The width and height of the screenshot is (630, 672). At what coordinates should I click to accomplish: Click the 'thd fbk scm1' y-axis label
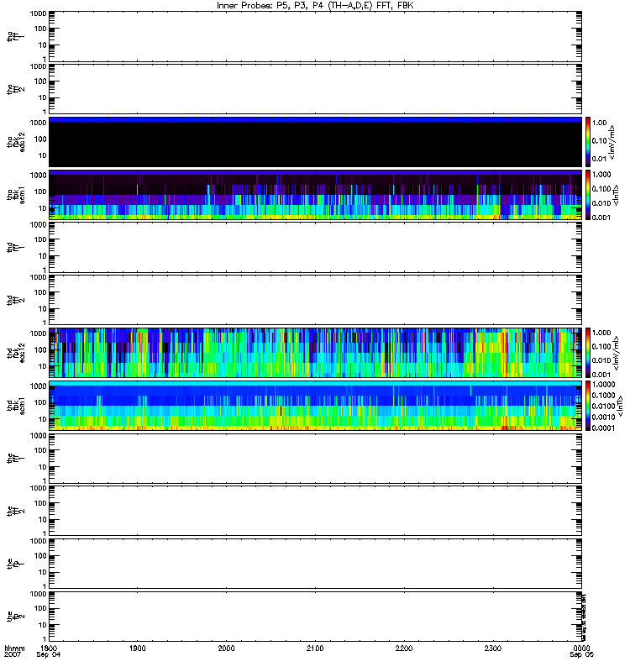point(16,406)
